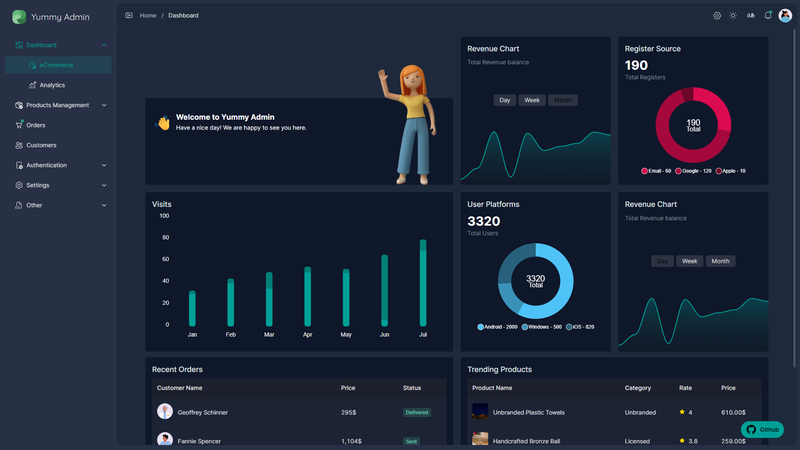Select Week in top Revenue Chart
The width and height of the screenshot is (800, 450).
532,100
